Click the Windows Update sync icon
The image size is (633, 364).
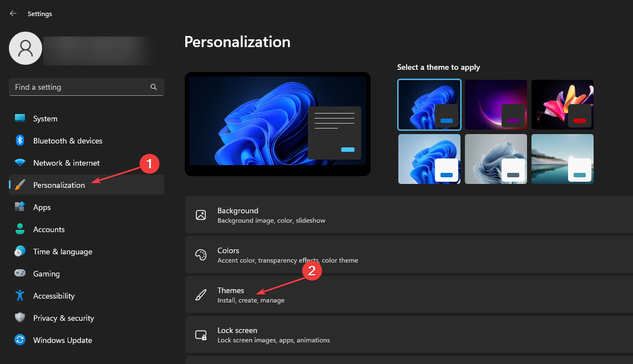(x=20, y=340)
